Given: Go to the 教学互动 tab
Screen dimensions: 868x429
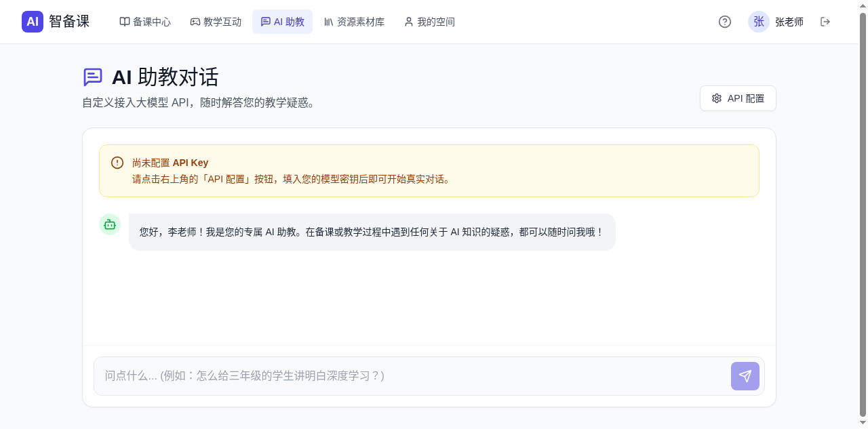Looking at the screenshot, I should [x=216, y=22].
